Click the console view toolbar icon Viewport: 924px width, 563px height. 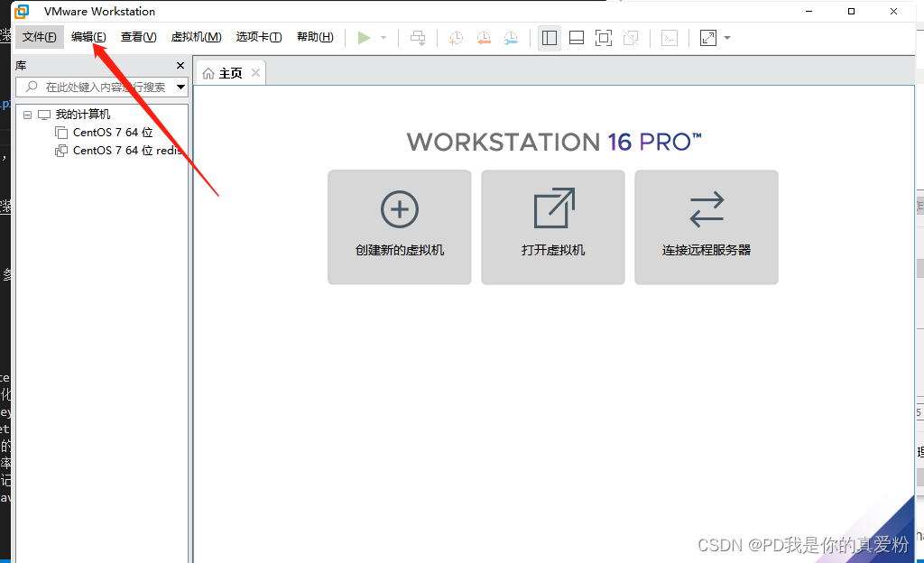point(670,38)
